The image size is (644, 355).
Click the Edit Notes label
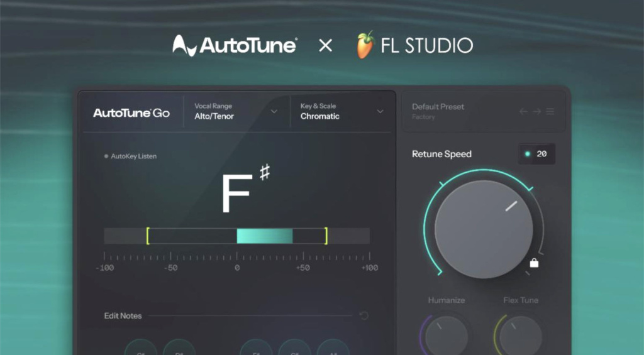tap(123, 315)
